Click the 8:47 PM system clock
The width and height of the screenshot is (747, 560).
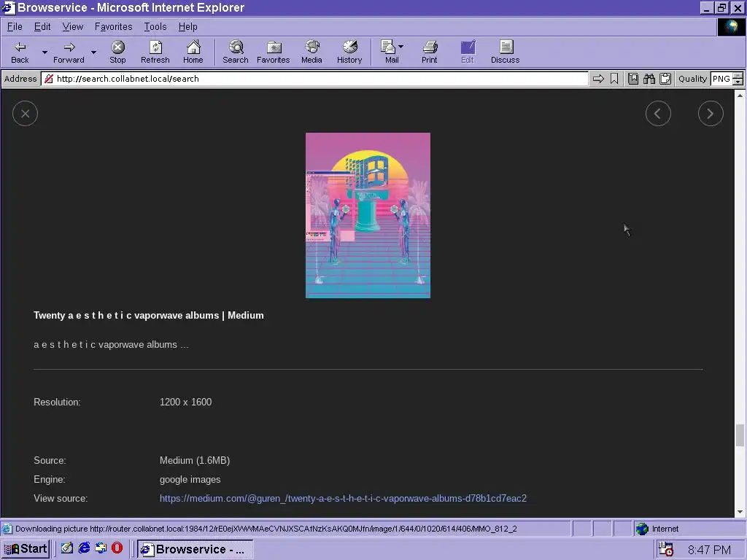709,550
